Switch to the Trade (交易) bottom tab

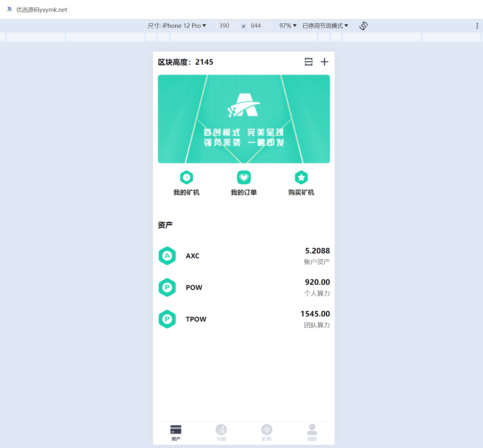[x=221, y=433]
